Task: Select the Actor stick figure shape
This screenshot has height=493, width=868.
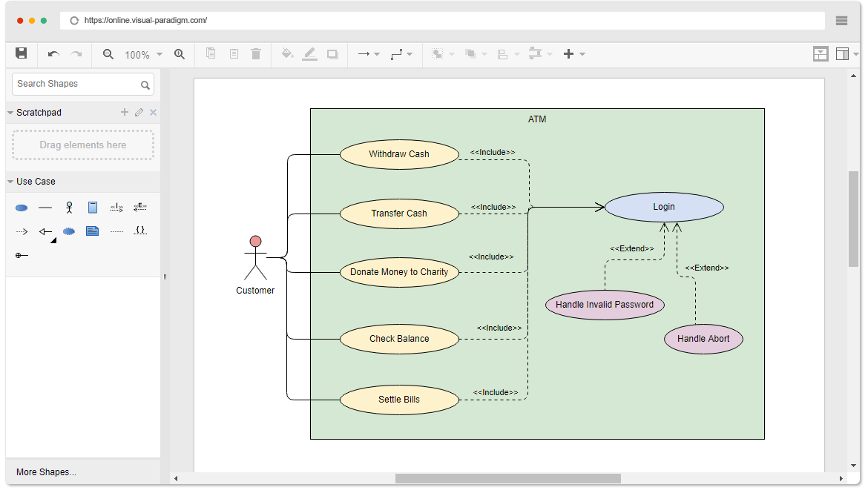Action: [69, 208]
